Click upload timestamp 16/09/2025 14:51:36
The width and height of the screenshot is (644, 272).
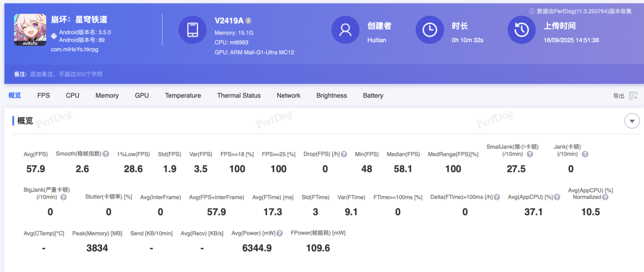click(571, 40)
